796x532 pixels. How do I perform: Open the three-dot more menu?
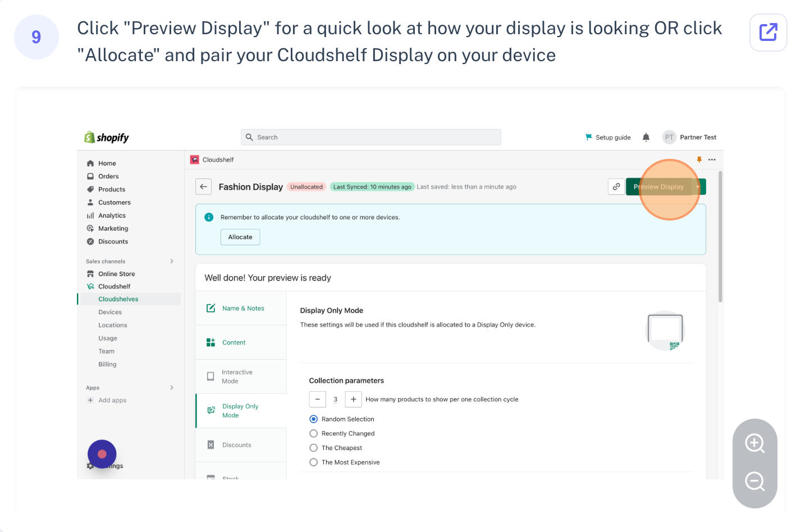[x=712, y=159]
